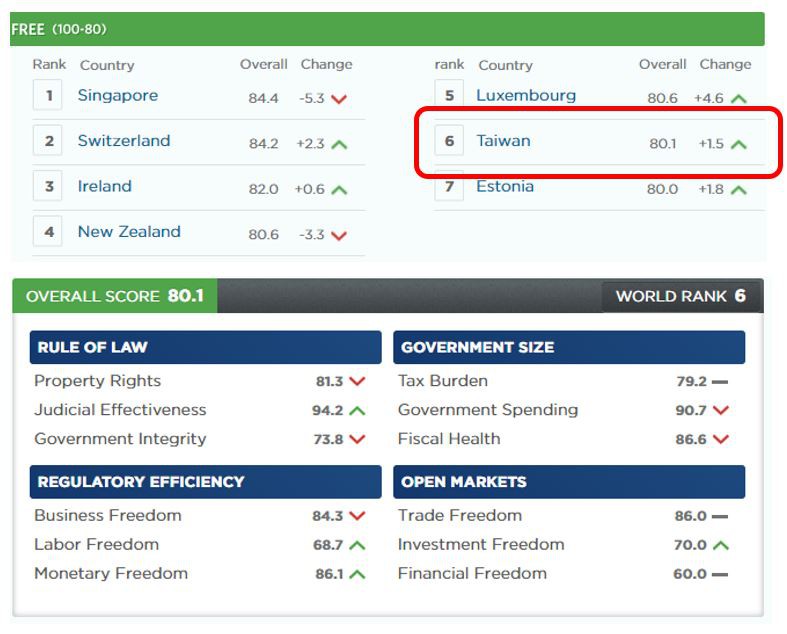The image size is (787, 634).
Task: Click the green up arrow for Judicial Effectiveness
Action: 358,410
